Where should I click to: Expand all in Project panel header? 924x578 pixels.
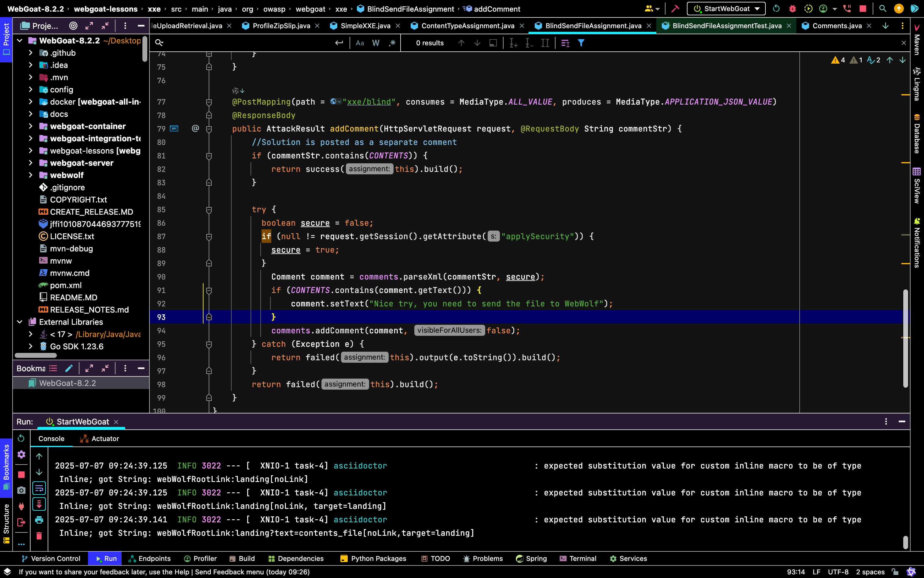tap(89, 26)
